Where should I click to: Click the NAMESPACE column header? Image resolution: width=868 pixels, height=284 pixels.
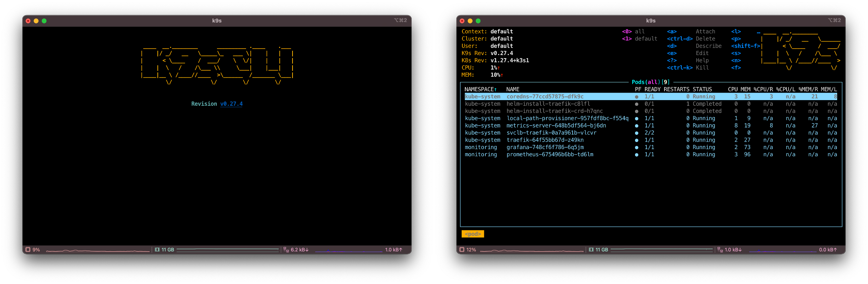(x=480, y=89)
